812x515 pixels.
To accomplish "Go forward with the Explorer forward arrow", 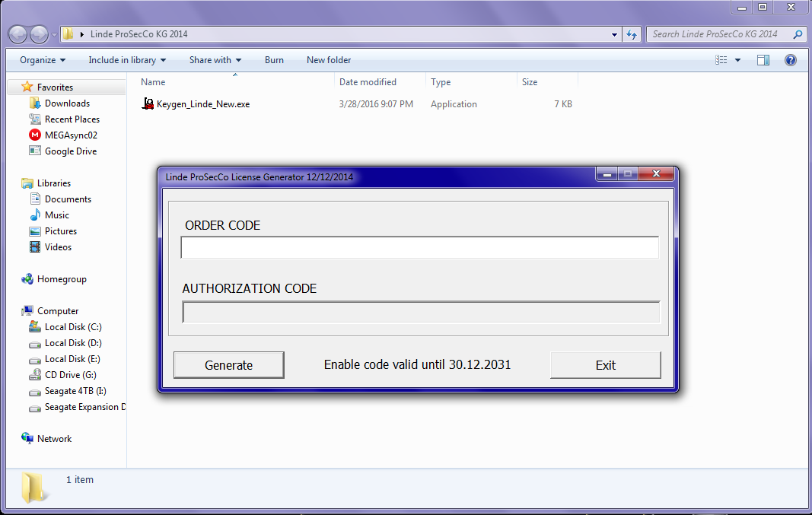I will click(x=39, y=34).
